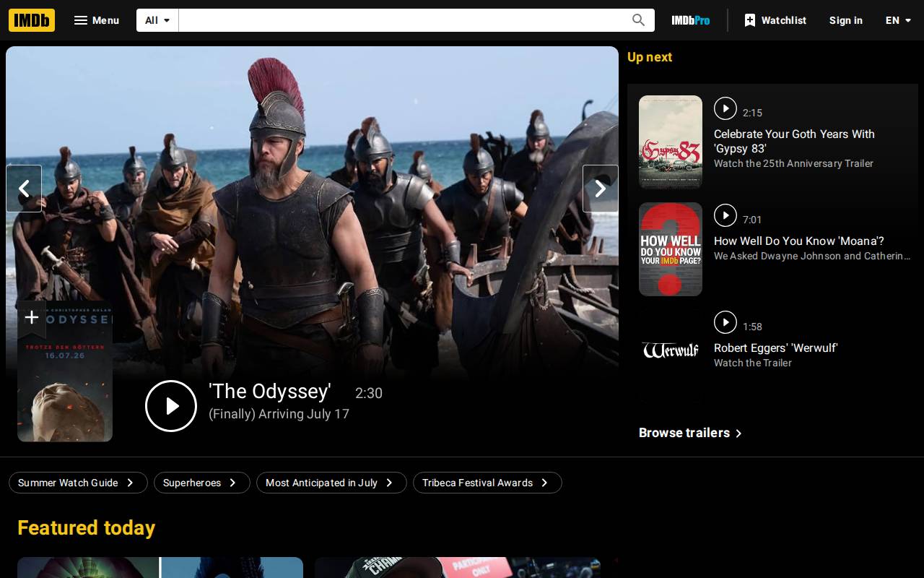Go to previous featured trailer slide
Viewport: 924px width, 578px height.
(24, 189)
